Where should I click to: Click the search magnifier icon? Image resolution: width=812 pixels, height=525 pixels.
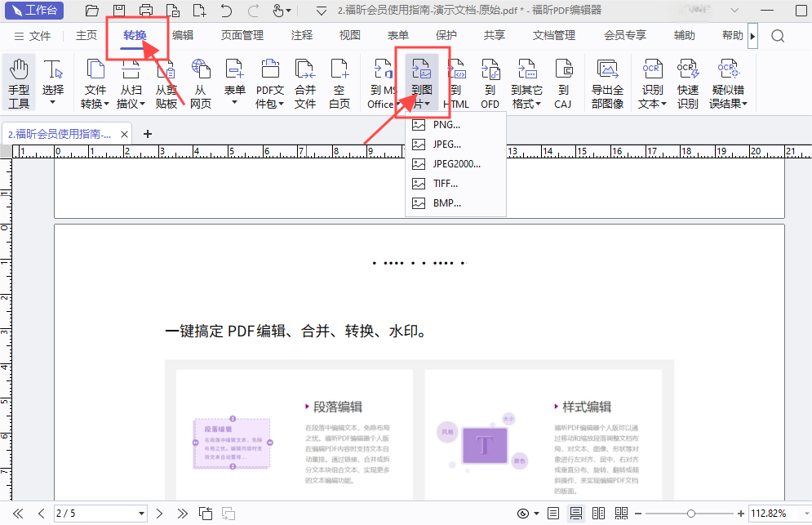779,36
